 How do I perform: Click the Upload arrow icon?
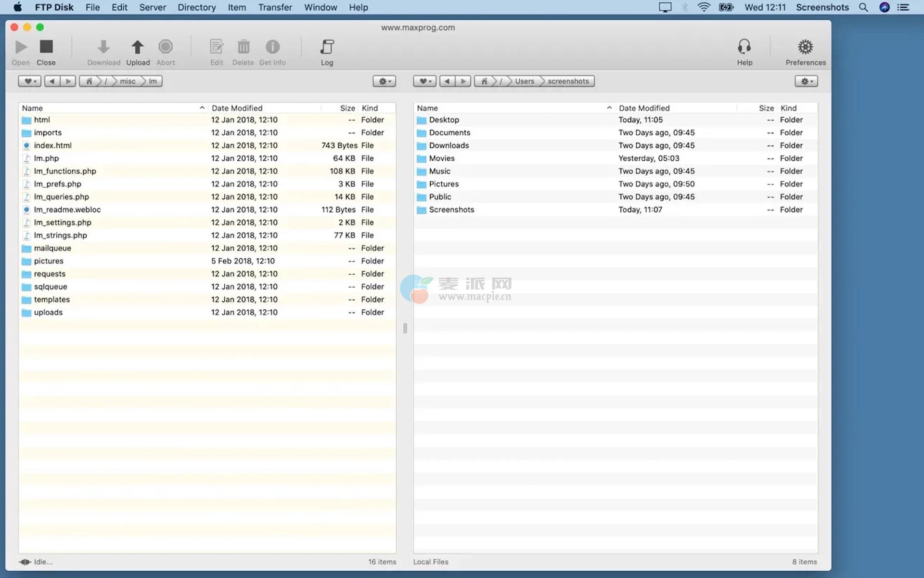138,47
